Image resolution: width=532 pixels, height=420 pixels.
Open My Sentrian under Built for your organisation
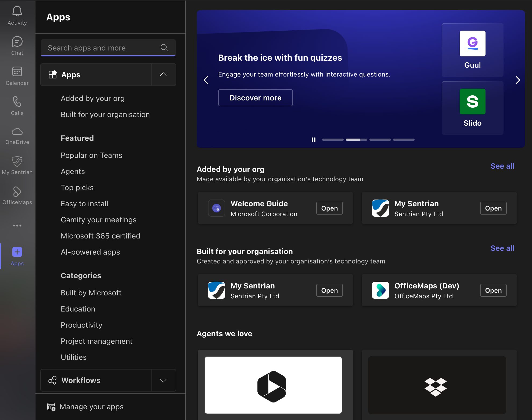329,290
